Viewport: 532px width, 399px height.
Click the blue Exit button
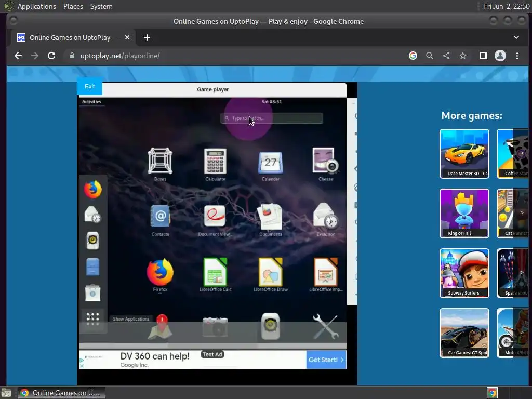[89, 87]
